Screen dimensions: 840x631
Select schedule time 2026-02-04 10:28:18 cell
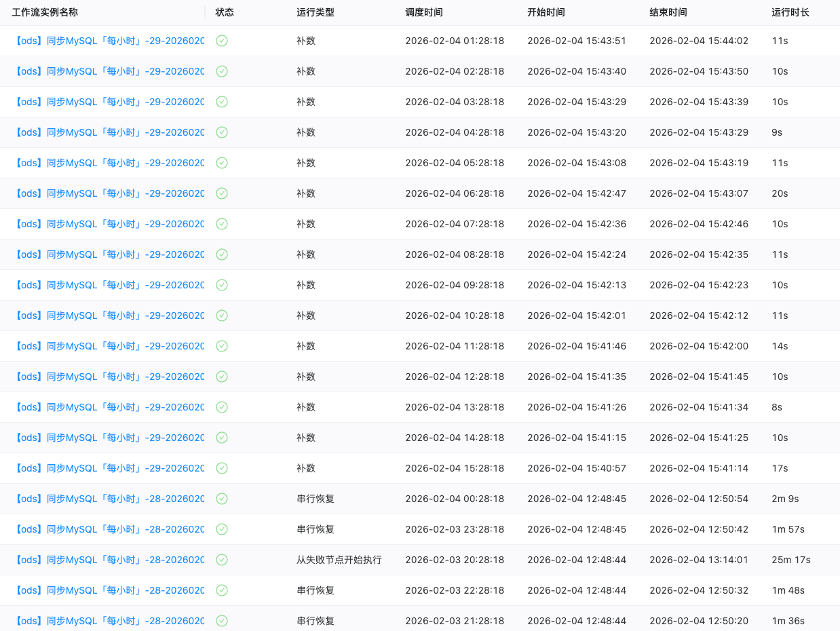pos(455,315)
